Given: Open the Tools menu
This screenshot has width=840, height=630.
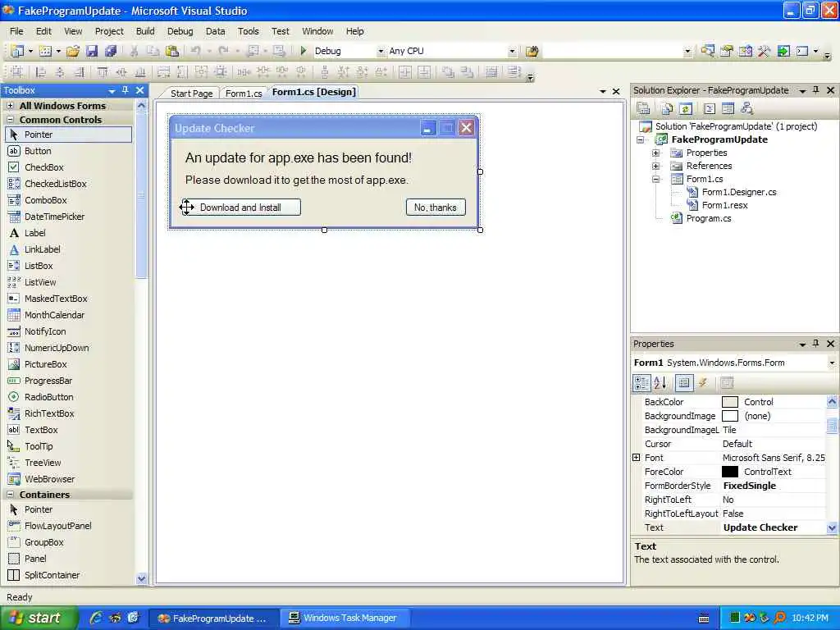Looking at the screenshot, I should (248, 31).
